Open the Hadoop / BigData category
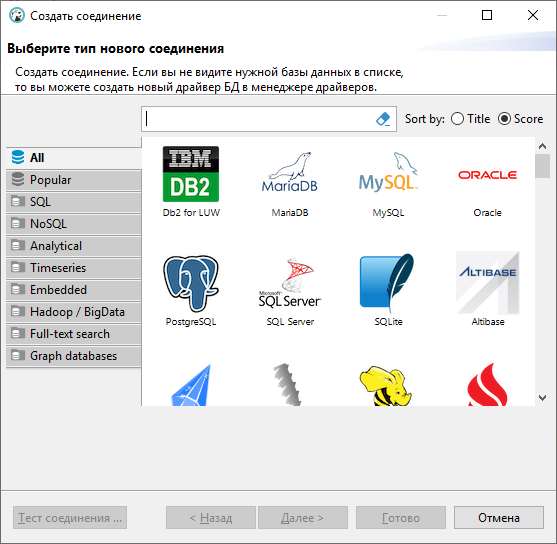This screenshot has height=544, width=557. (74, 312)
